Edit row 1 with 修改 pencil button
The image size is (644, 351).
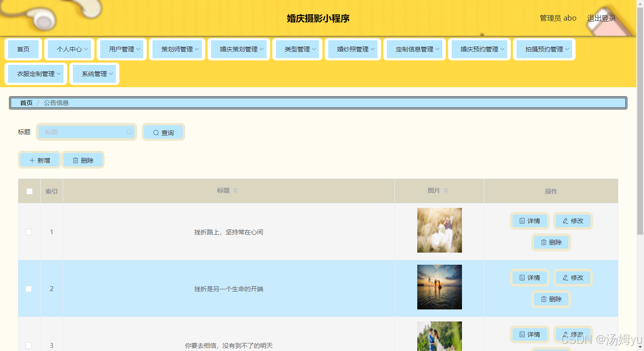[573, 221]
